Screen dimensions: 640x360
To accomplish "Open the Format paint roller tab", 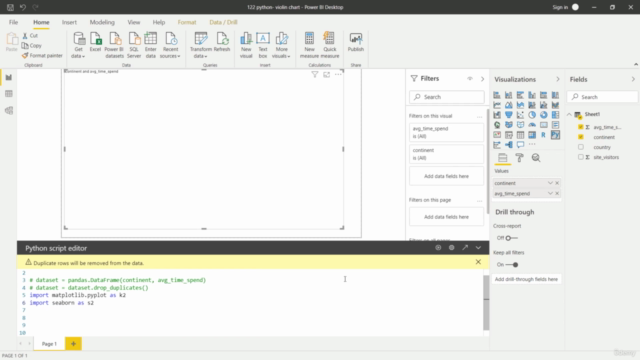I will tap(519, 158).
